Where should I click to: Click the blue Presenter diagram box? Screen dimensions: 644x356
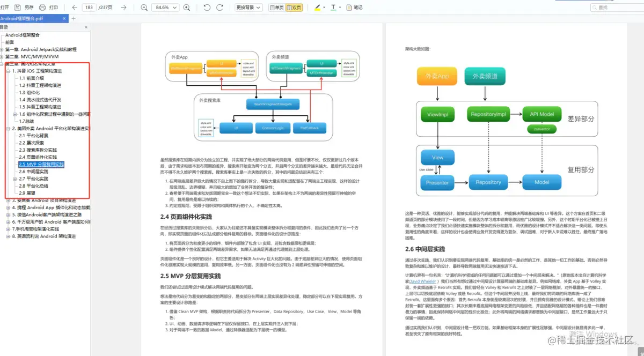tap(437, 182)
